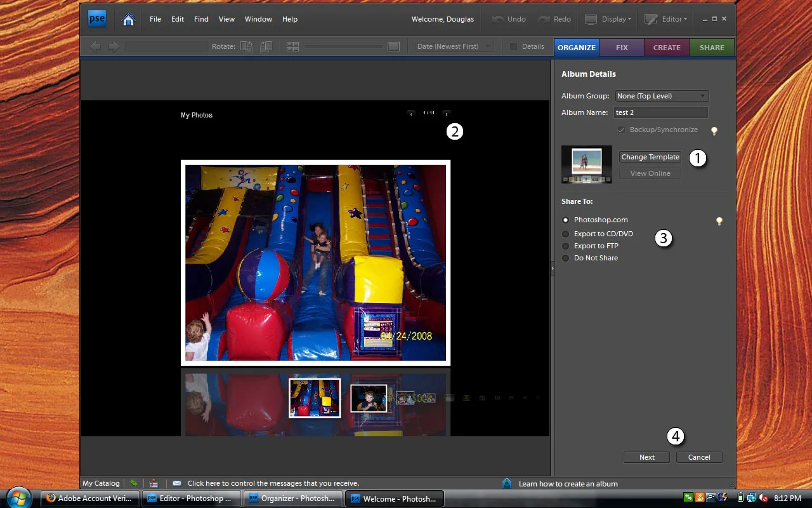Click the Redo arrow icon
812x508 pixels.
pyautogui.click(x=544, y=19)
